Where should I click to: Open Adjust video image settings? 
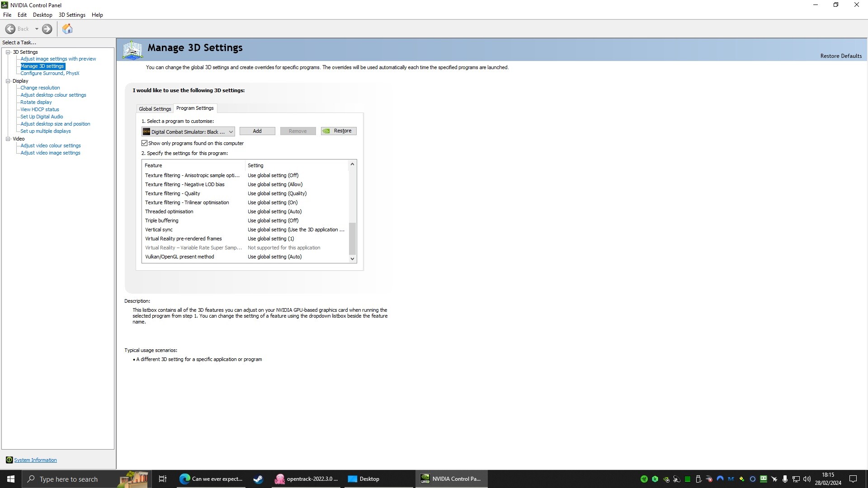(x=51, y=153)
